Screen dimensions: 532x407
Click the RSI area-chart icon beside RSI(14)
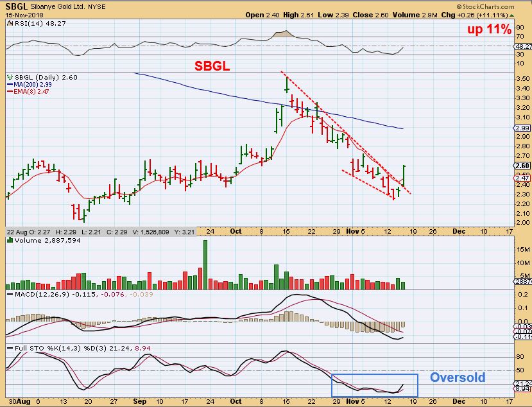pyautogui.click(x=10, y=23)
